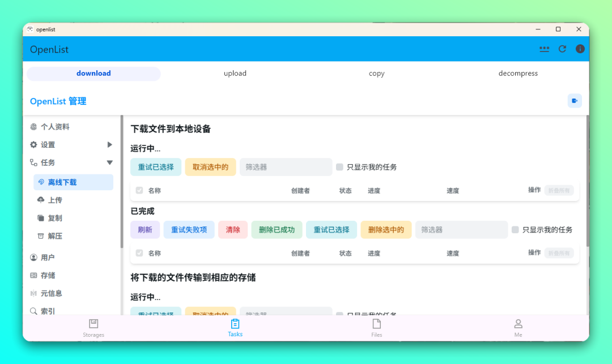Switch to the decompress tab
This screenshot has height=364, width=612.
coord(518,74)
